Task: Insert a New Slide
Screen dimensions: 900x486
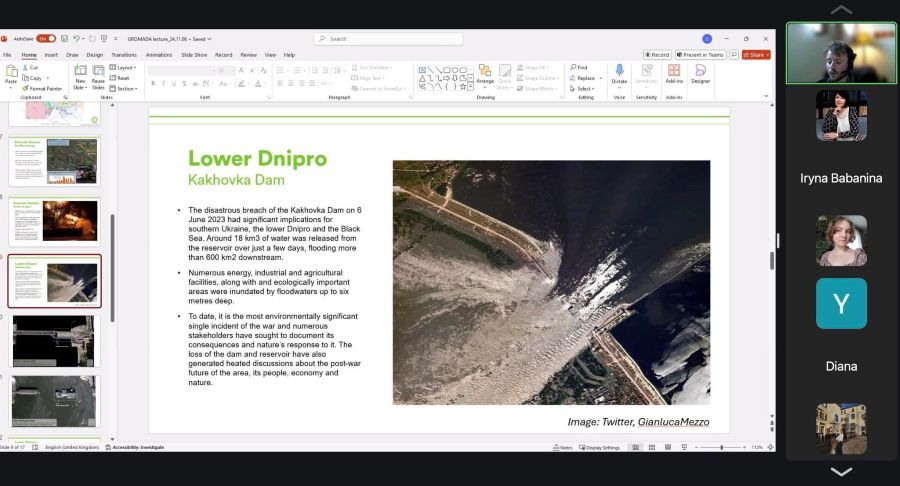Action: pyautogui.click(x=80, y=77)
